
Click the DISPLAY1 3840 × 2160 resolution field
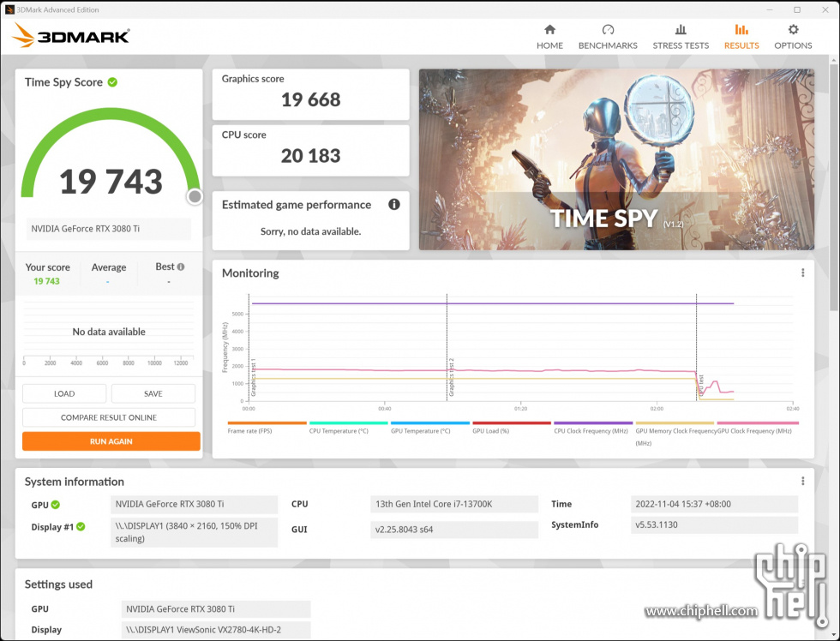click(195, 532)
